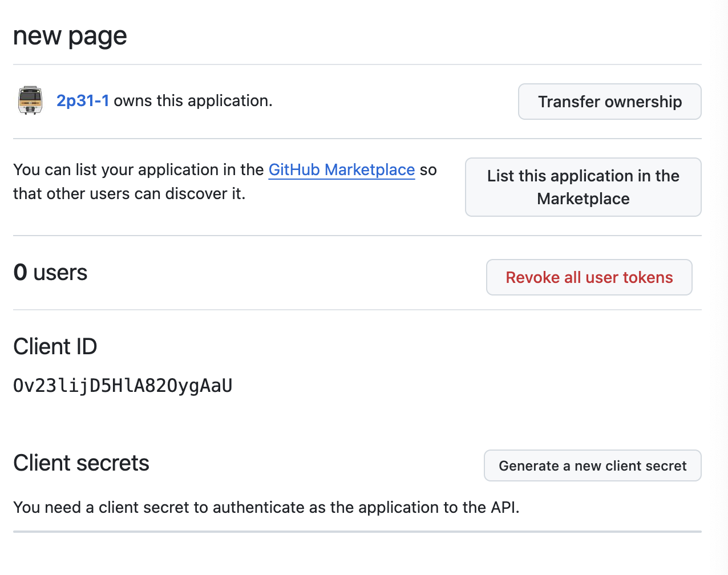
Task: Click the word "users" beside the count
Action: click(60, 273)
